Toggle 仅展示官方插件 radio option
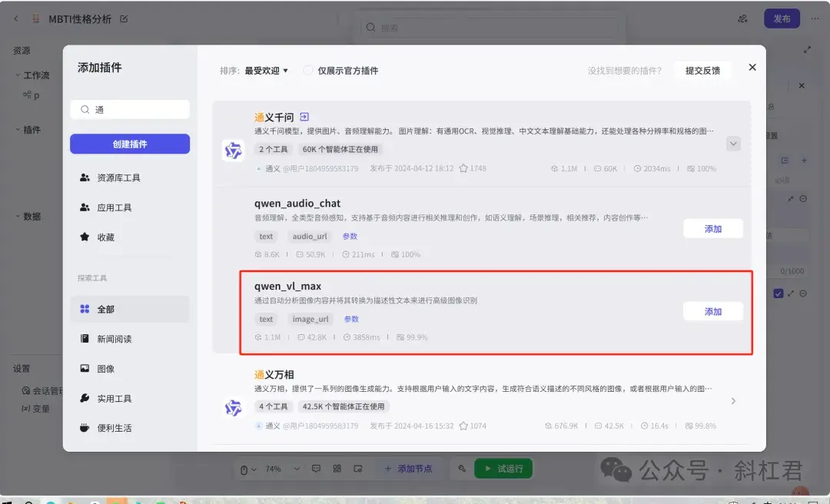This screenshot has height=504, width=830. click(x=307, y=71)
